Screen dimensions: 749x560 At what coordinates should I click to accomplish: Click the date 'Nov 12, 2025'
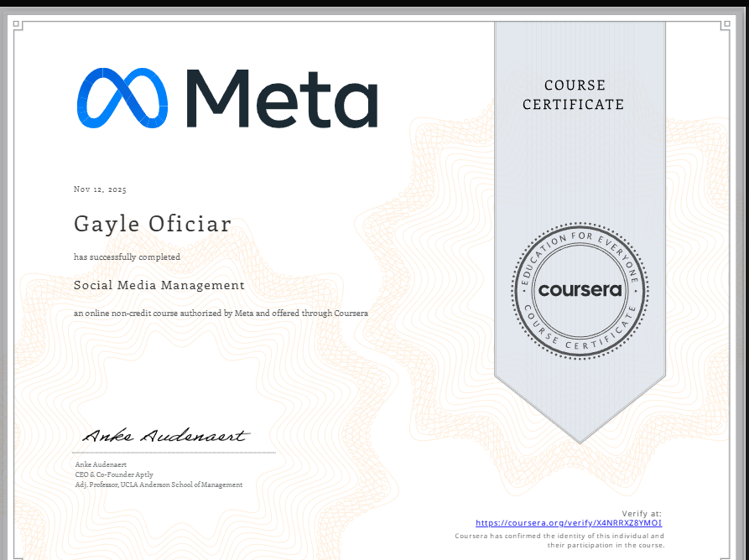tap(100, 189)
